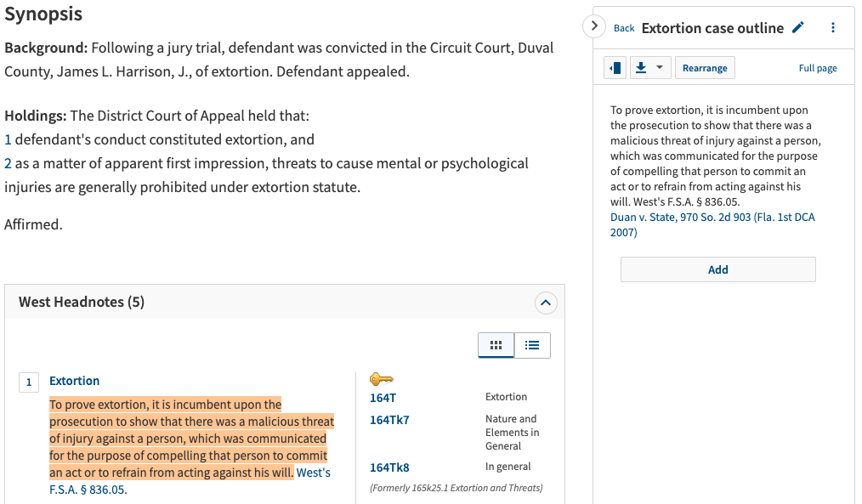Click the move-panel icon beside the download button
Viewport: 862px width, 504px height.
(615, 68)
